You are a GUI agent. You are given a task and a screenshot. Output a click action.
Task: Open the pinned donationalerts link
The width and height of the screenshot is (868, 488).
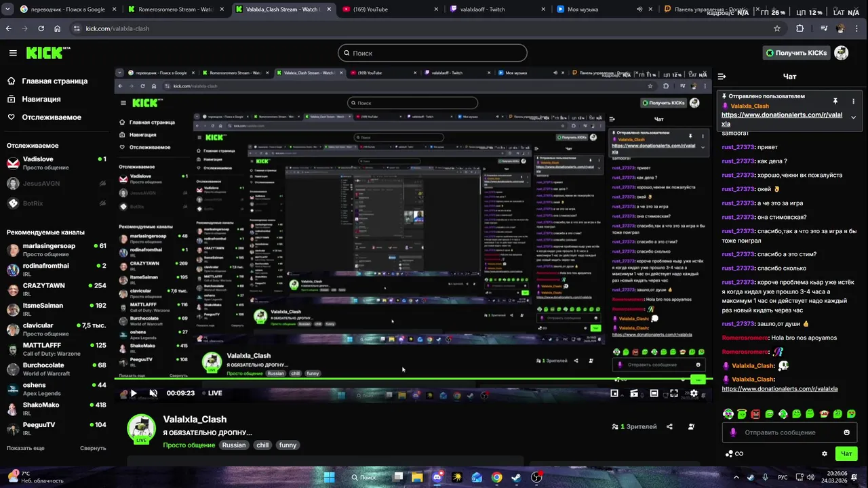782,119
